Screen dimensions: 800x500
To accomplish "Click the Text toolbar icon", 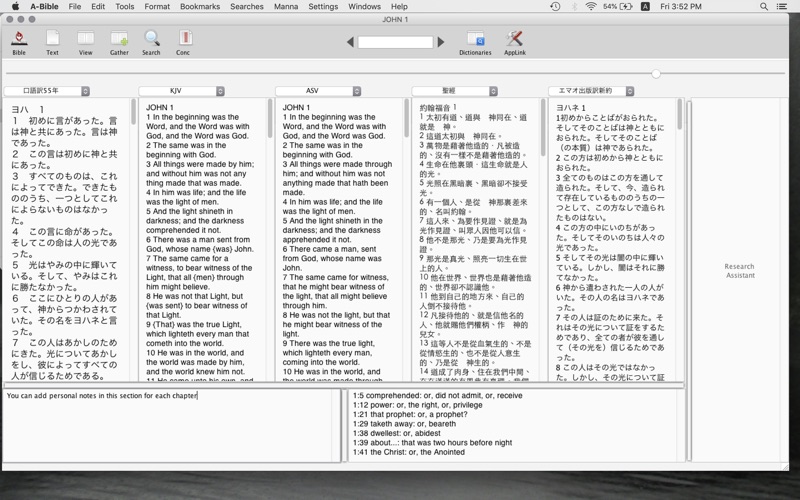I will point(52,42).
